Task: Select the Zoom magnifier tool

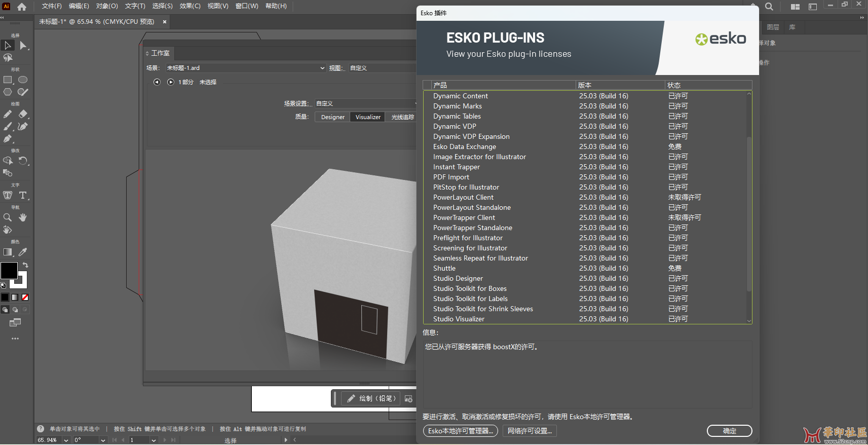Action: click(8, 217)
